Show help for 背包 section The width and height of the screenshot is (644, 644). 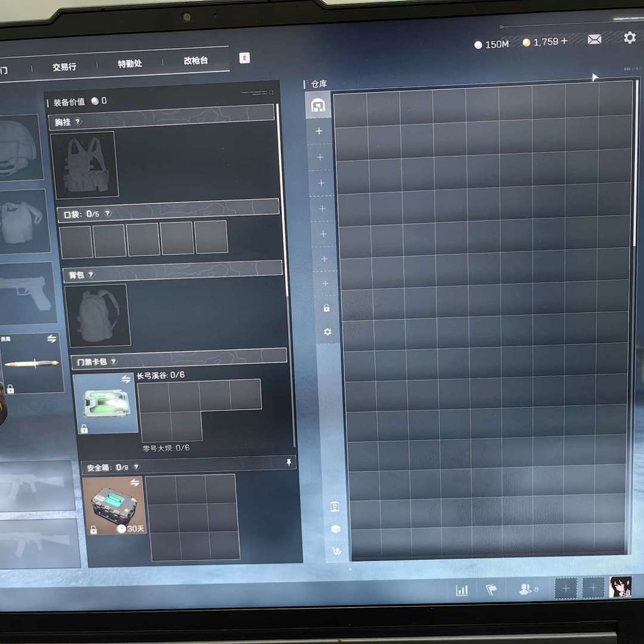pyautogui.click(x=91, y=274)
